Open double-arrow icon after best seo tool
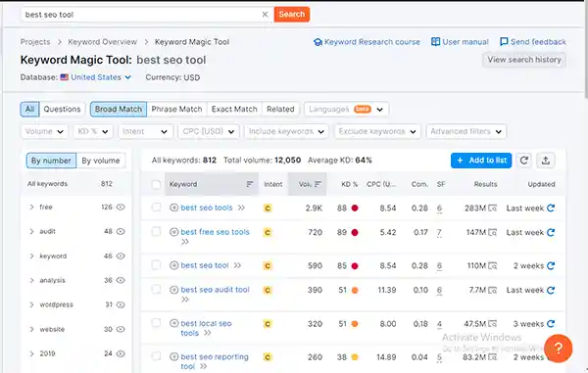Image resolution: width=588 pixels, height=373 pixels. 237,265
